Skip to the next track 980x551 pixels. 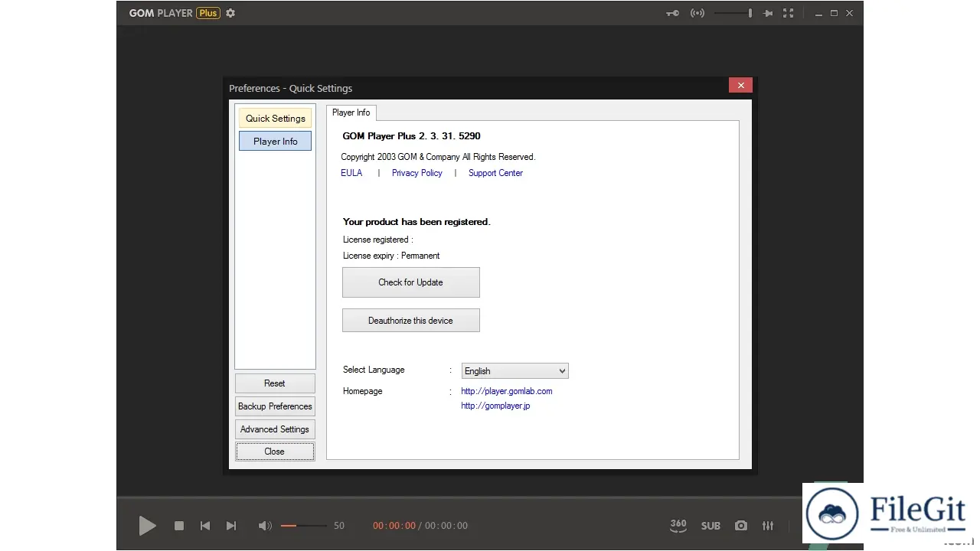231,526
